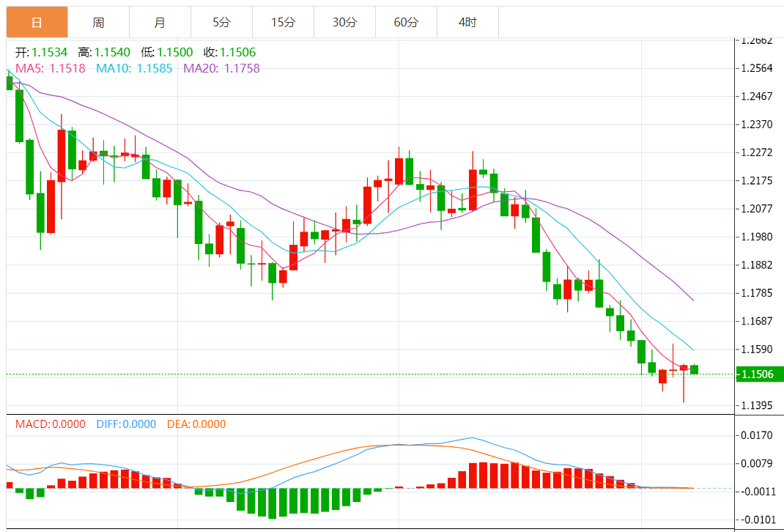The width and height of the screenshot is (784, 532).
Task: Select the 日 daily timeframe tab
Action: click(x=37, y=22)
